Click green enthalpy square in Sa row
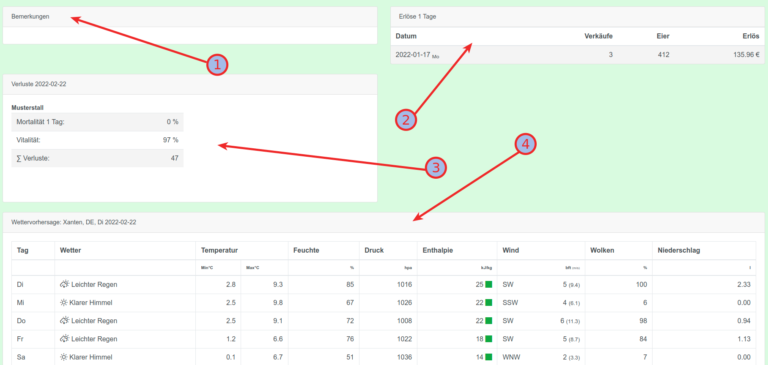 tap(488, 357)
